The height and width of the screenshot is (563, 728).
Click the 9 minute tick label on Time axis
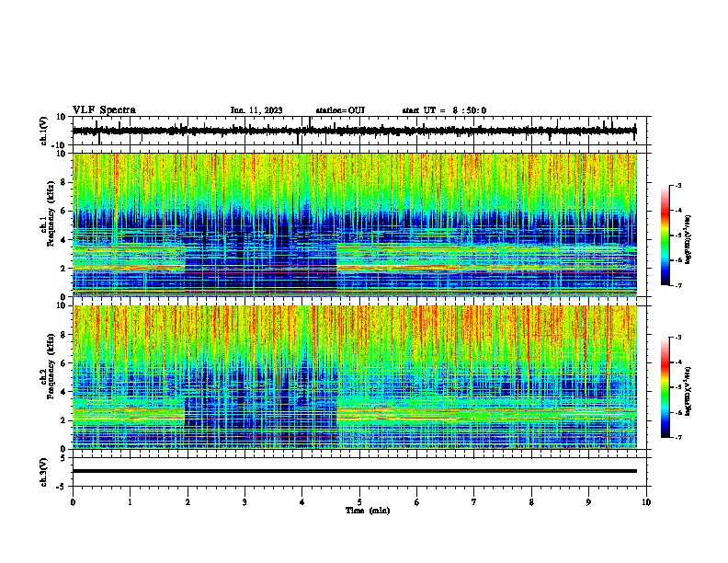(588, 502)
